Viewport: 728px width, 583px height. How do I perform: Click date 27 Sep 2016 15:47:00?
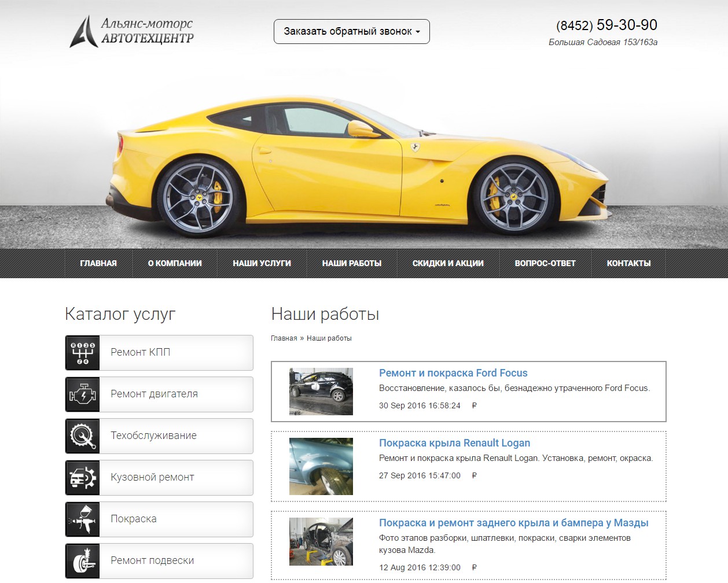click(420, 475)
